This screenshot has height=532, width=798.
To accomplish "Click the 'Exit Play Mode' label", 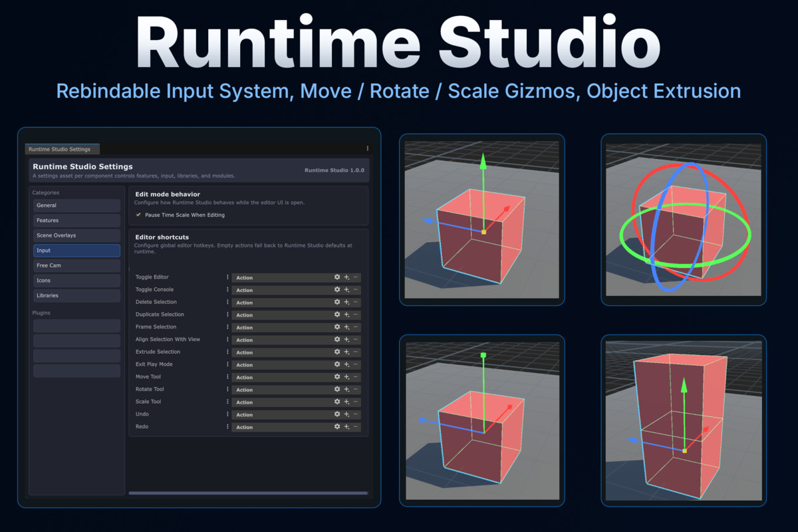I will click(154, 364).
